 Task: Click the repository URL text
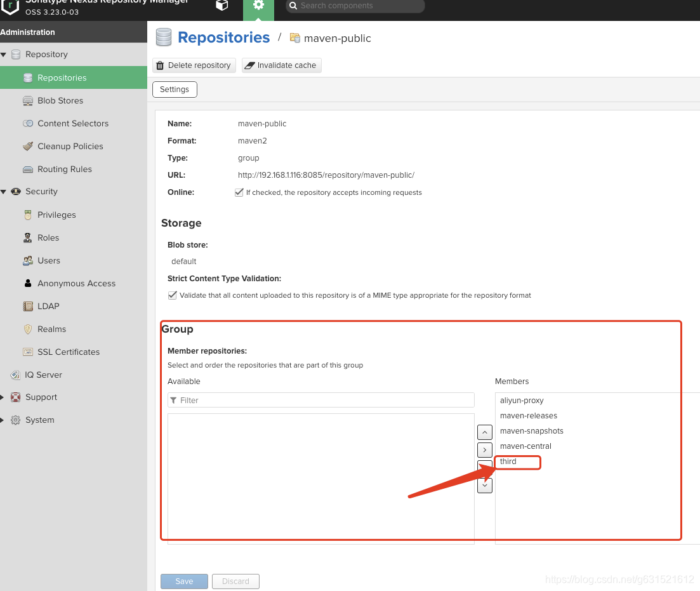326,175
